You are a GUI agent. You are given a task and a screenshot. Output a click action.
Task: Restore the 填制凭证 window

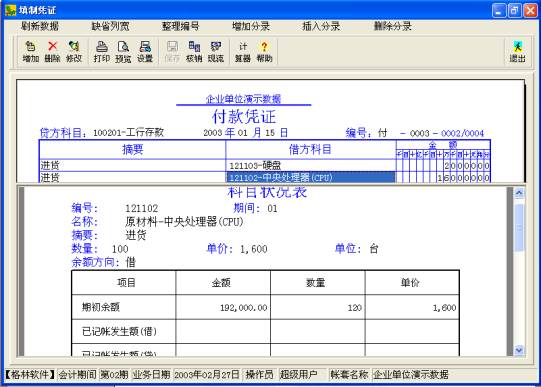(x=514, y=10)
